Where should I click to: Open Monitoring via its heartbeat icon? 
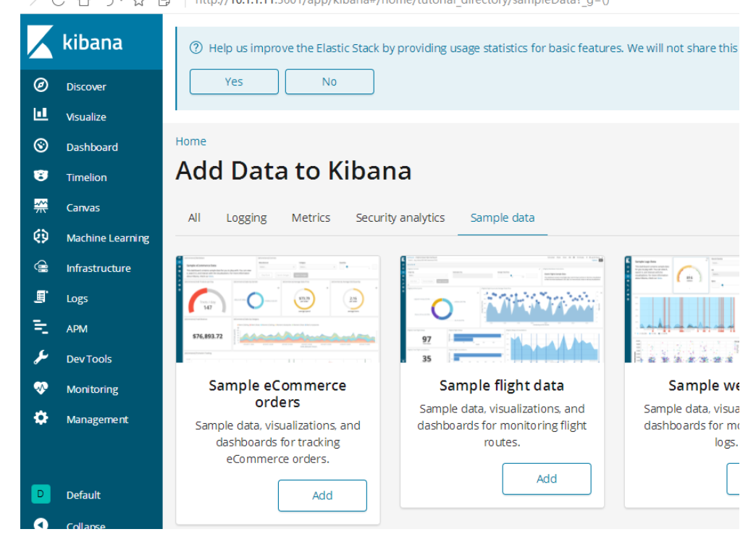tap(41, 388)
